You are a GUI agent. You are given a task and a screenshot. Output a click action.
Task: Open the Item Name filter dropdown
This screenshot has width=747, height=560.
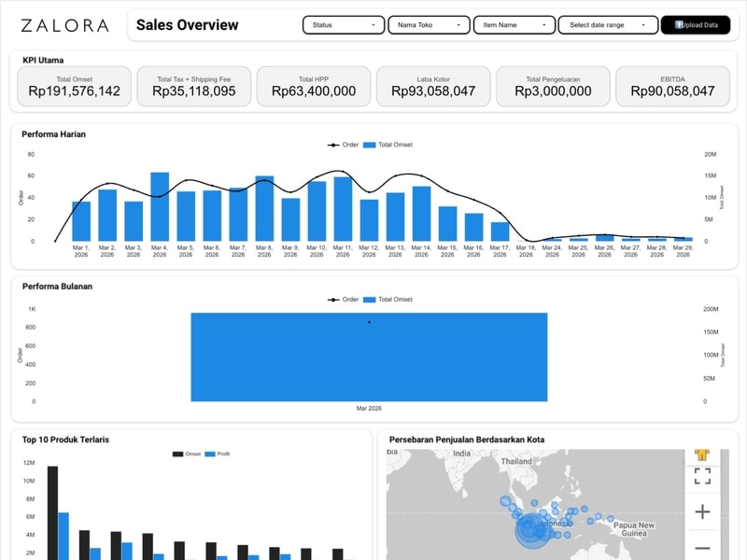pos(514,25)
